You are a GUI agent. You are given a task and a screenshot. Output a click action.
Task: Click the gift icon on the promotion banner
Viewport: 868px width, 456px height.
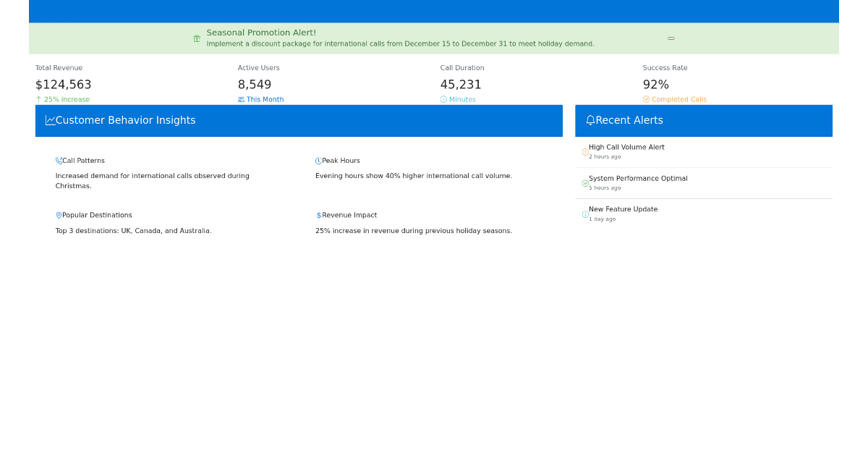[x=196, y=38]
